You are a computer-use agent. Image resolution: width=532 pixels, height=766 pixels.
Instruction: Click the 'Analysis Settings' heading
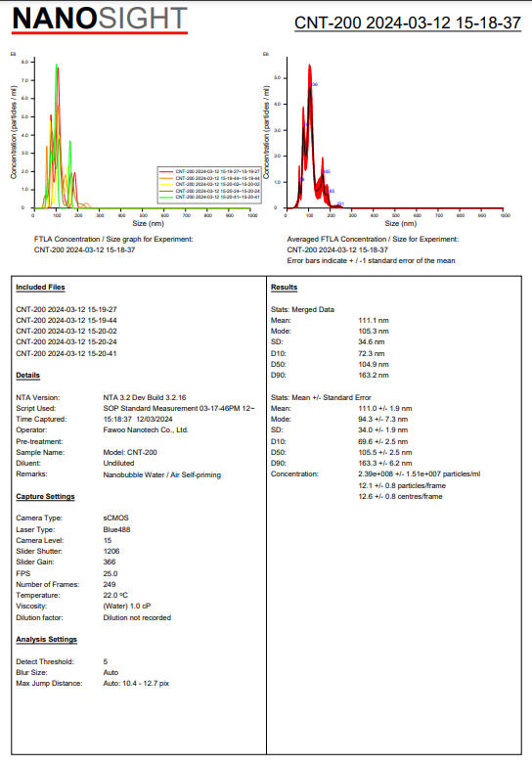click(46, 639)
